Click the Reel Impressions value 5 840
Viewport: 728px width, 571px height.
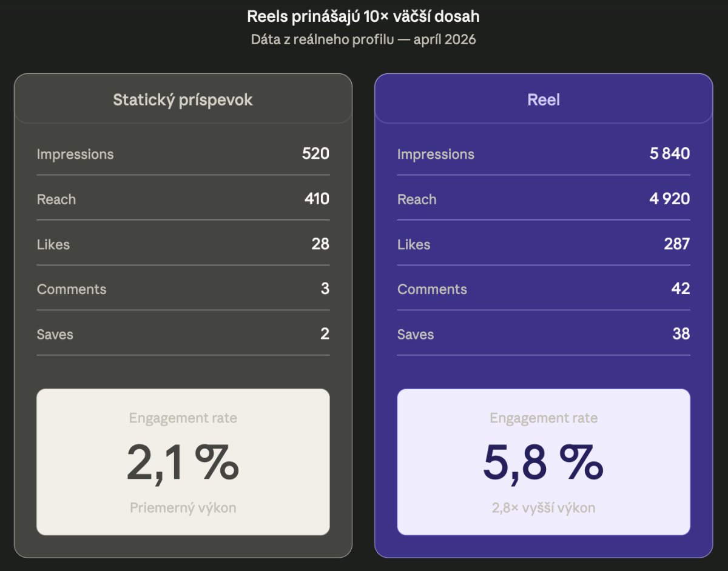tap(669, 154)
